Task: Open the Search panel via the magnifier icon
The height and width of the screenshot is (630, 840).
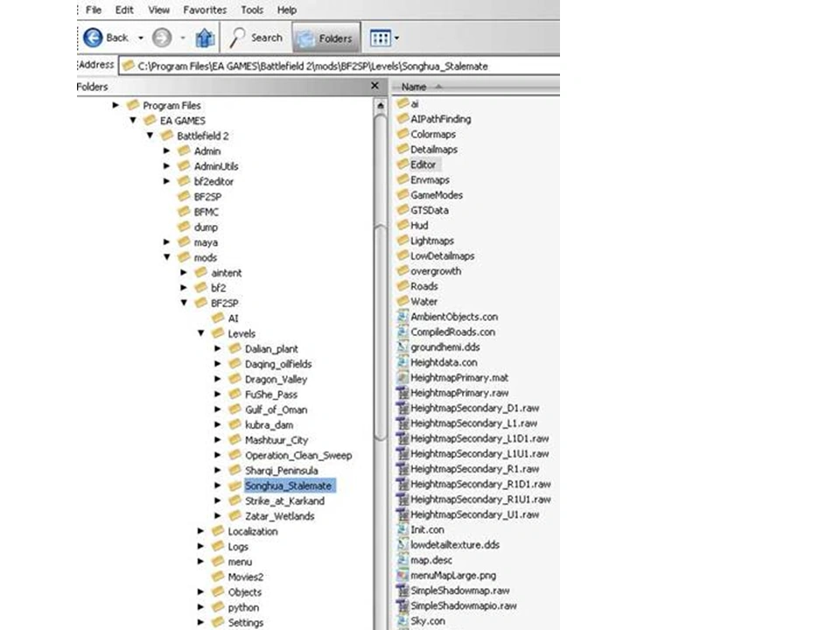Action: (236, 38)
